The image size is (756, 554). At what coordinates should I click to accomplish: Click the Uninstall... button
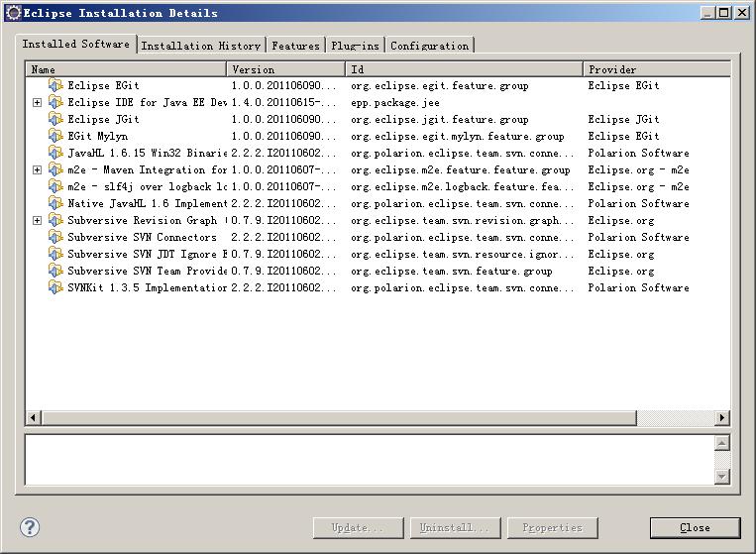(456, 528)
